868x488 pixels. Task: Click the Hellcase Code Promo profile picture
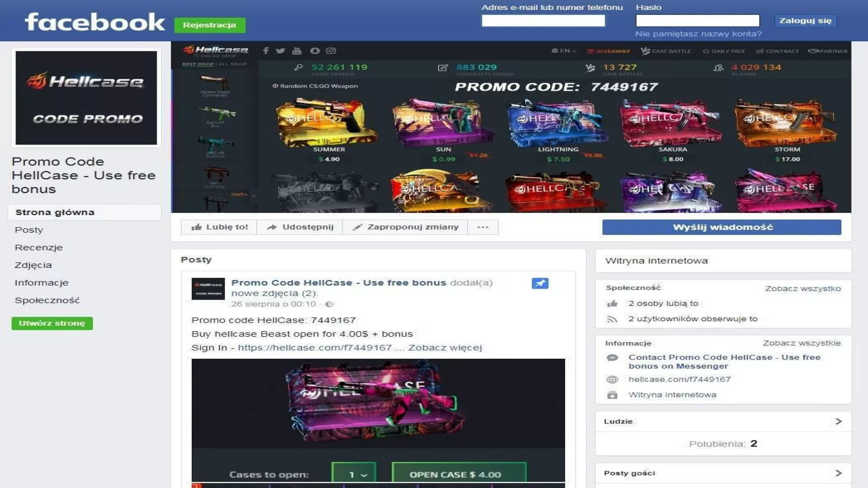pos(86,98)
